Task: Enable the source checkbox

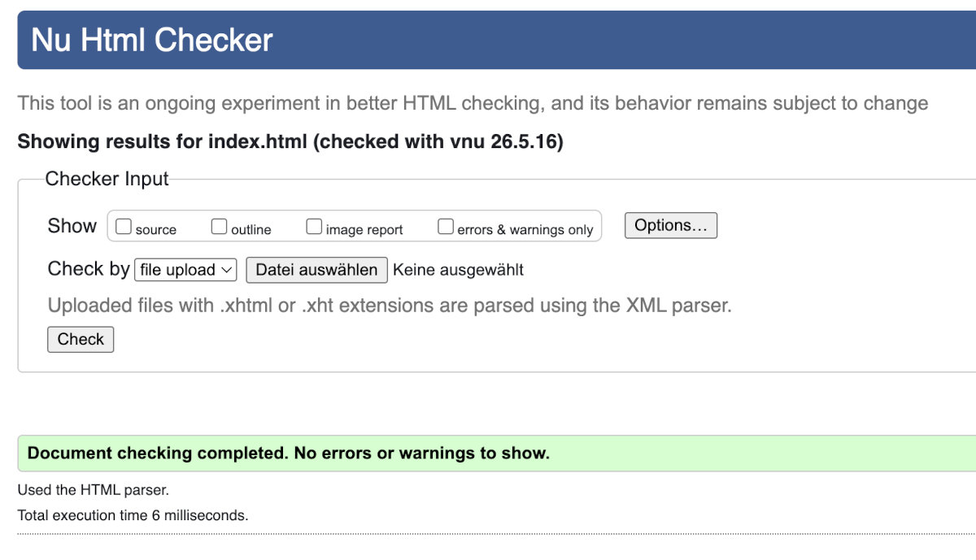Action: [x=124, y=227]
